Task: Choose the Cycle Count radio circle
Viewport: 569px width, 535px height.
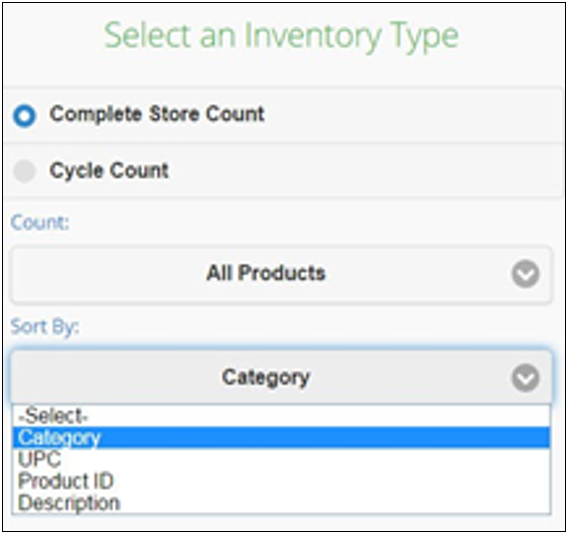Action: pos(24,171)
